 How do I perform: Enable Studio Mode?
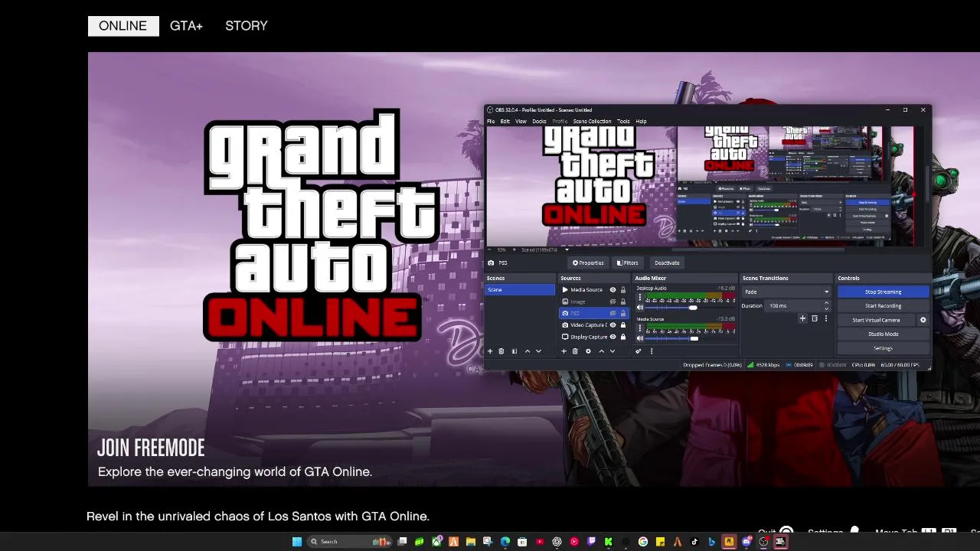point(883,334)
